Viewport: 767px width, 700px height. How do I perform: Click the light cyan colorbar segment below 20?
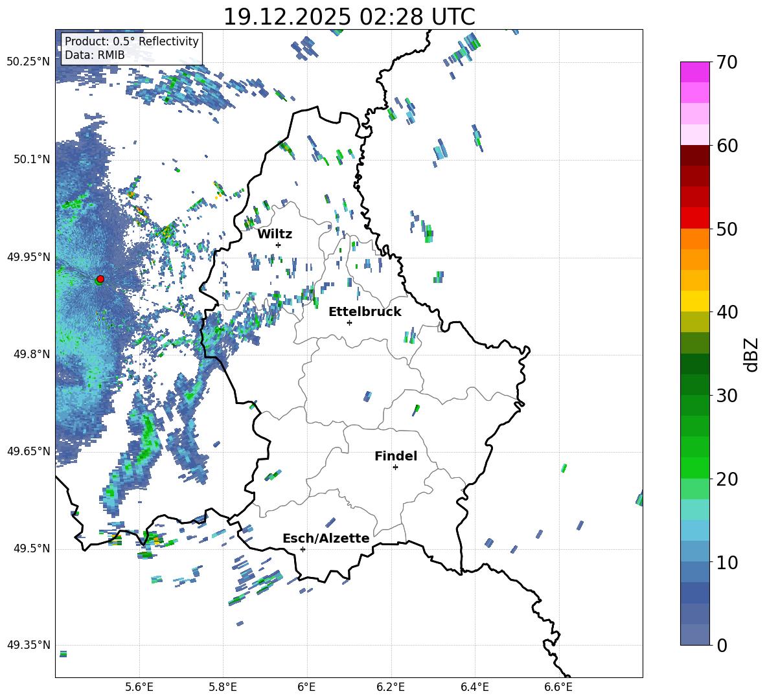[x=695, y=510]
